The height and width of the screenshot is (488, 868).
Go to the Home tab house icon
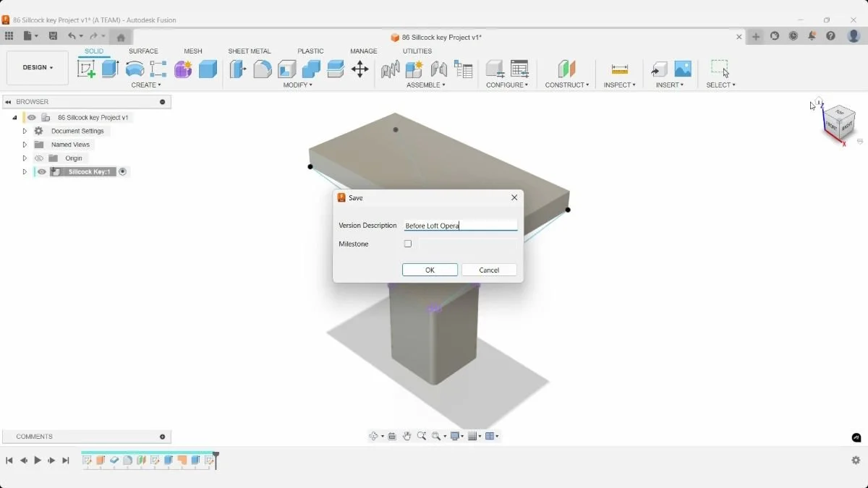121,37
